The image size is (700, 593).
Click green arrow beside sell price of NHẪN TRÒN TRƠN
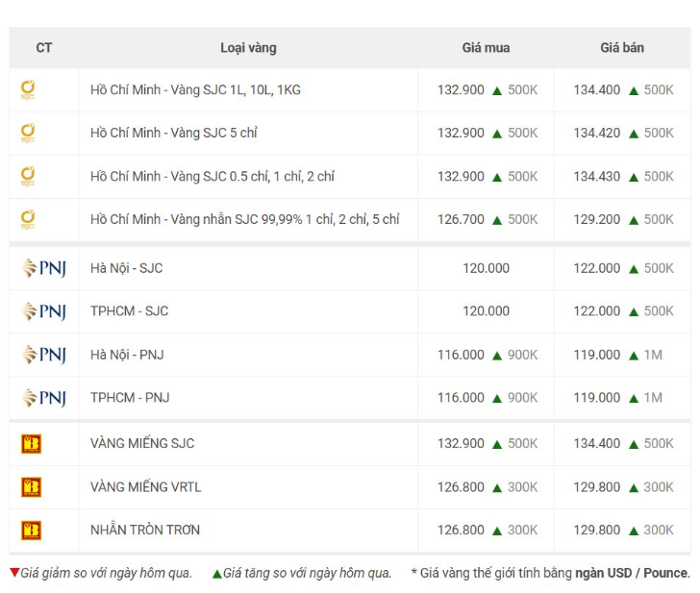pos(633,531)
